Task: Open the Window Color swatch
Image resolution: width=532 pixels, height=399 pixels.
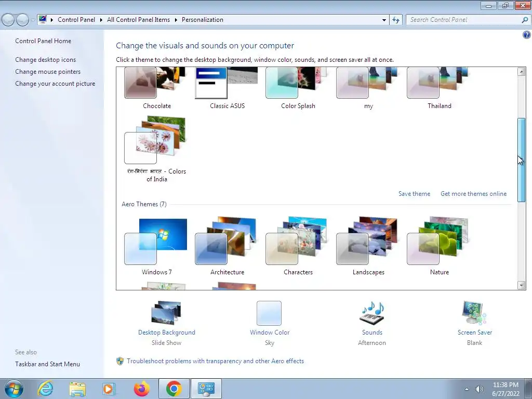Action: [x=269, y=313]
